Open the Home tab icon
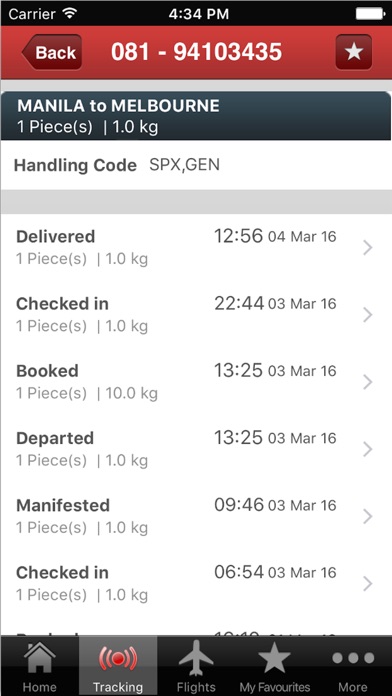The height and width of the screenshot is (696, 392). [x=40, y=666]
